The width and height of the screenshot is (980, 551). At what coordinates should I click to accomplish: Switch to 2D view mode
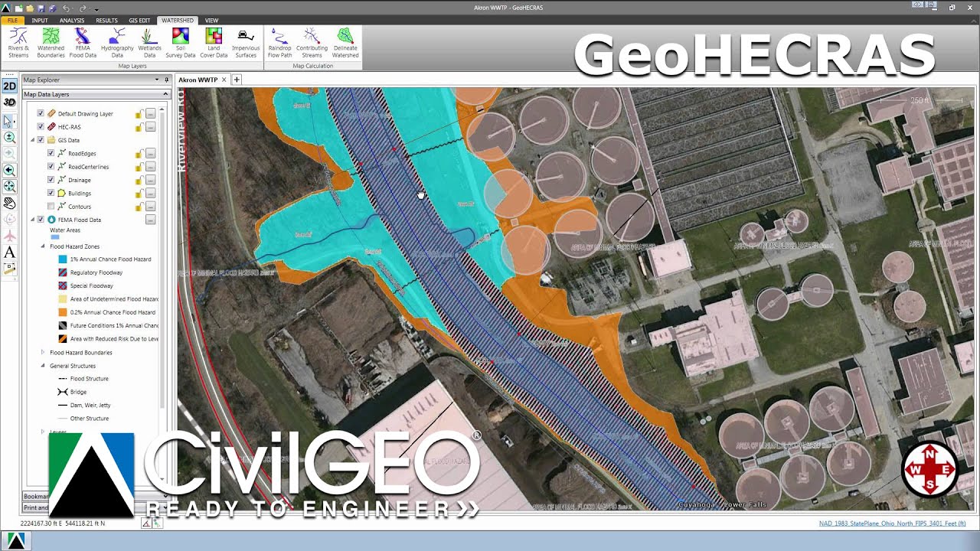coord(9,86)
